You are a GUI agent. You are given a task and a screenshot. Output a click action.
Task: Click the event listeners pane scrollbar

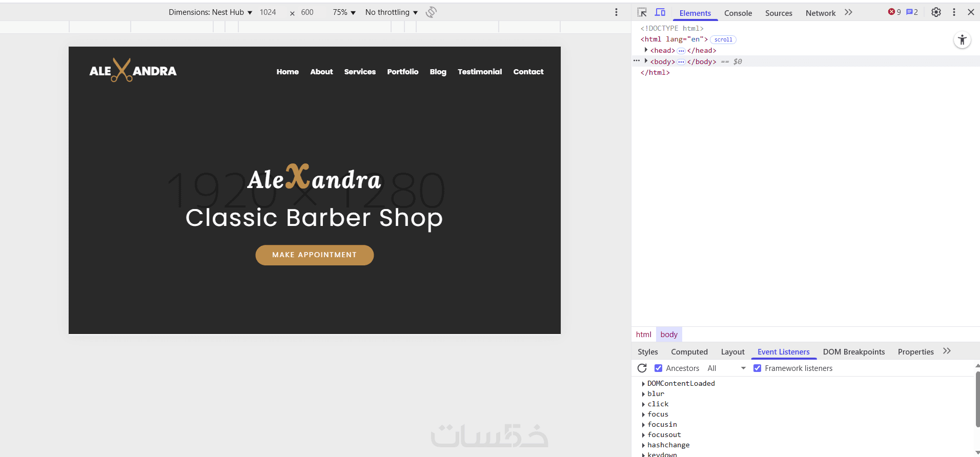pos(977,400)
